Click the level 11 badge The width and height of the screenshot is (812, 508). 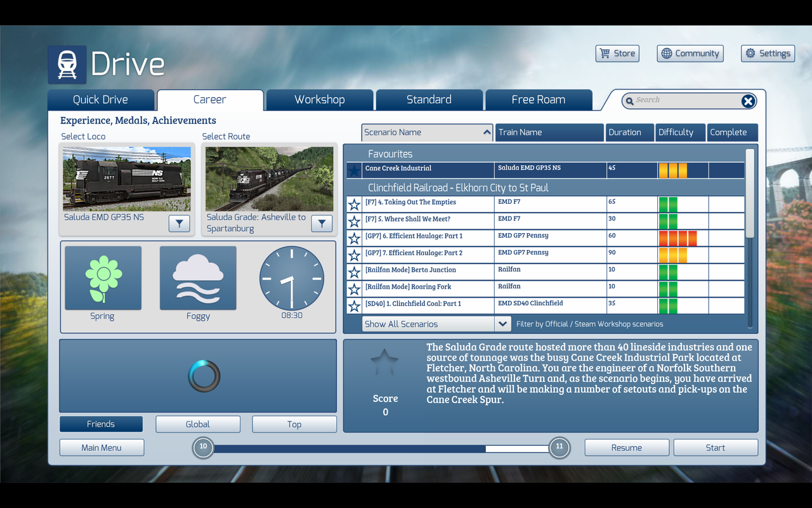tap(560, 448)
